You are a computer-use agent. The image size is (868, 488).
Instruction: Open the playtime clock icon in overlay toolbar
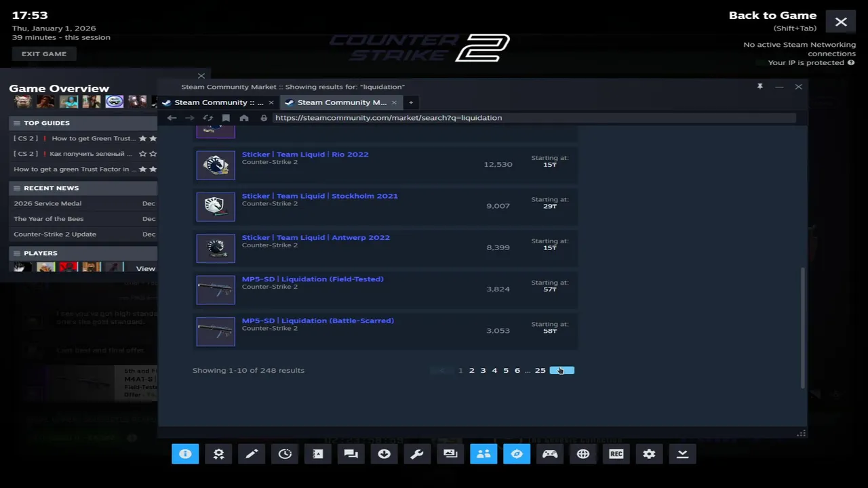point(285,454)
